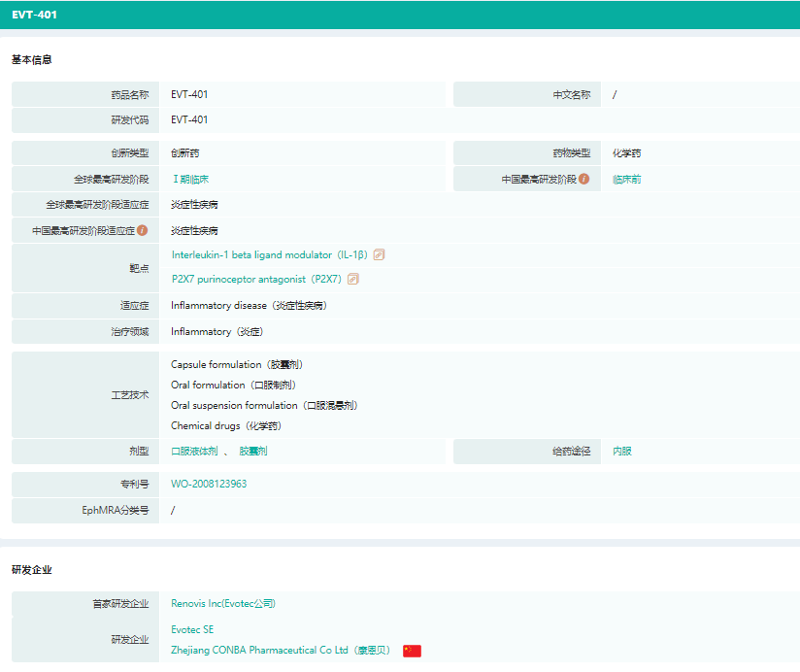Open Zhejiang CONBA Pharmaceutical Co Ltd link
The image size is (800, 672).
coord(281,651)
